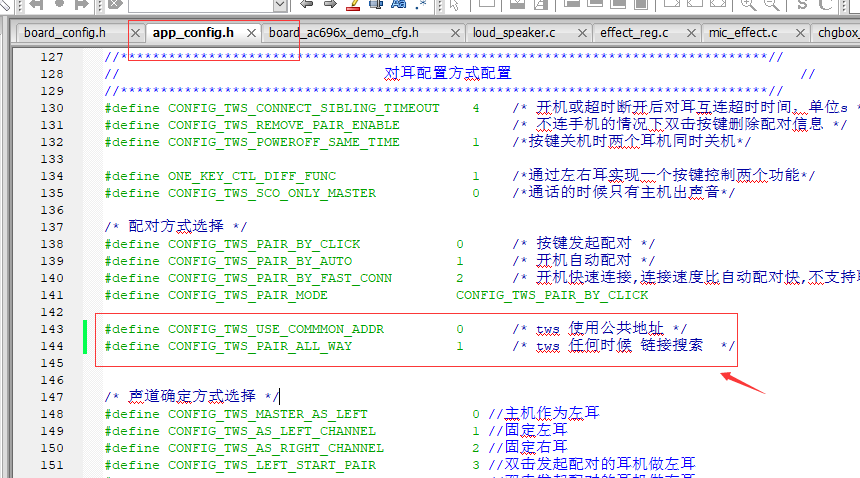
Task: Click CONFIG_TWS_USE_COMMMON_ADDR macro name
Action: 276,329
